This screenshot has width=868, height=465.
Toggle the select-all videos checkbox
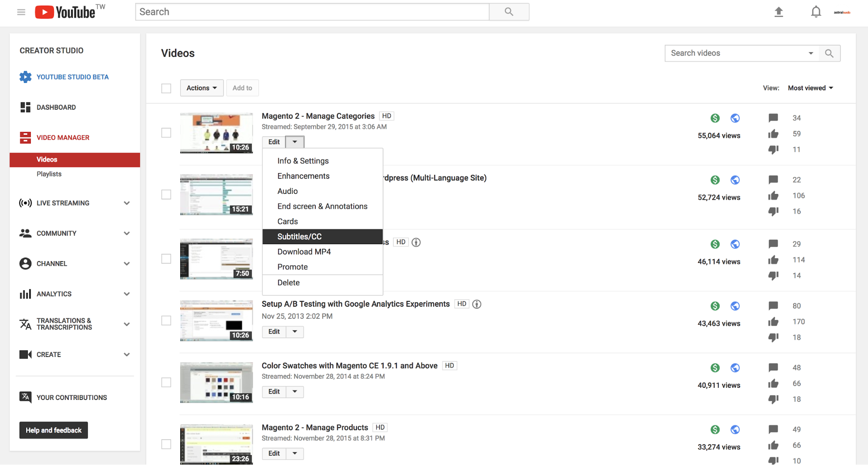(x=166, y=88)
